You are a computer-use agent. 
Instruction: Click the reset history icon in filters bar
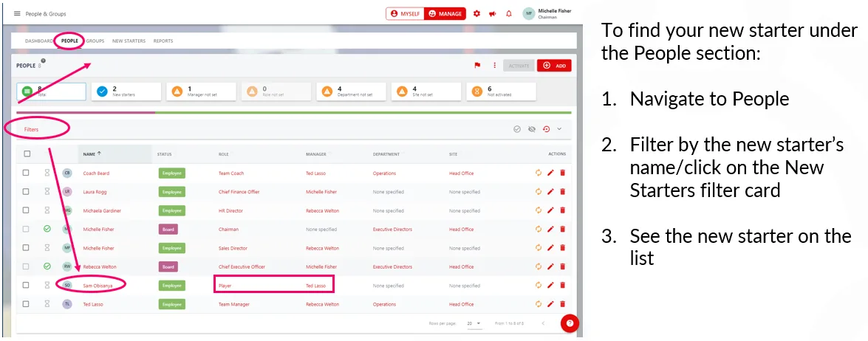[547, 128]
